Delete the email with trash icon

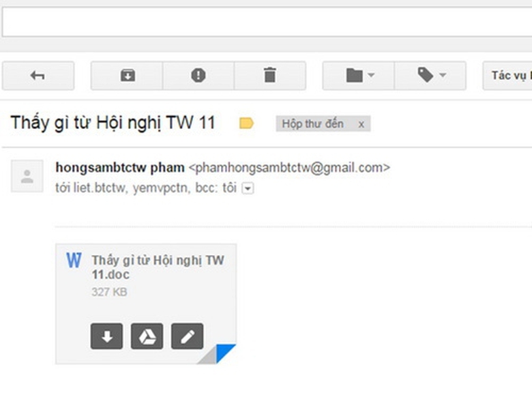point(270,76)
